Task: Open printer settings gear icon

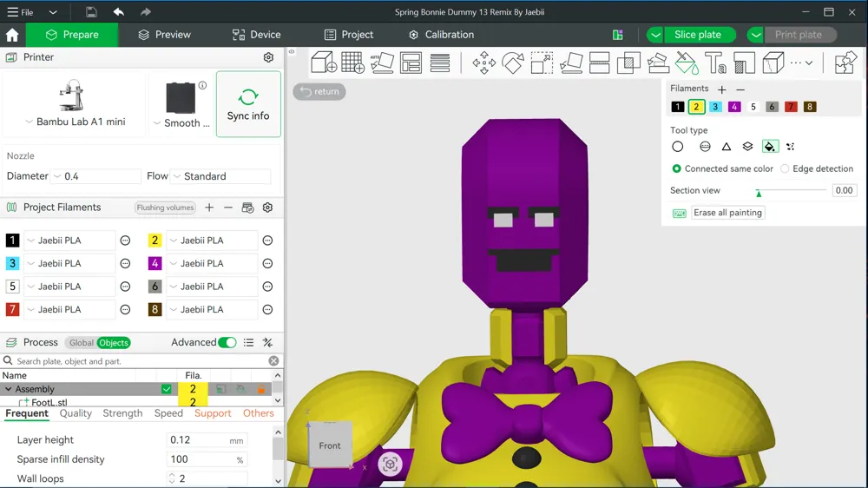Action: tap(268, 57)
